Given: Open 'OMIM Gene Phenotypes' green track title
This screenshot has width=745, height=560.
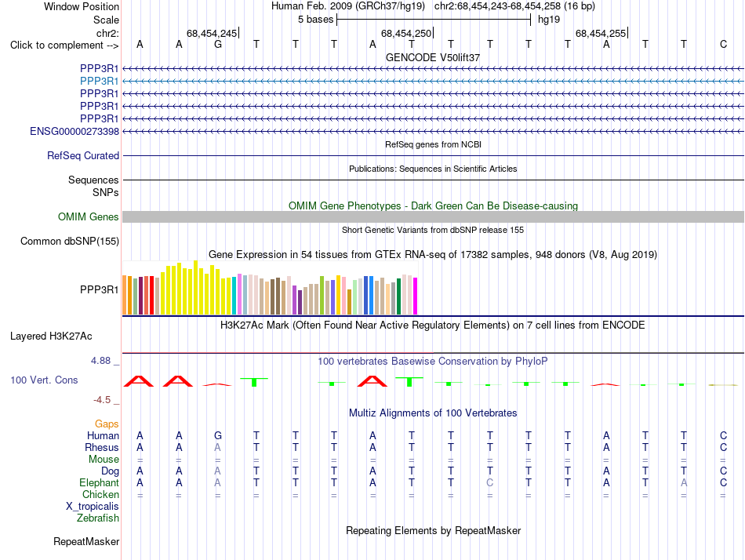Looking at the screenshot, I should (x=434, y=205).
